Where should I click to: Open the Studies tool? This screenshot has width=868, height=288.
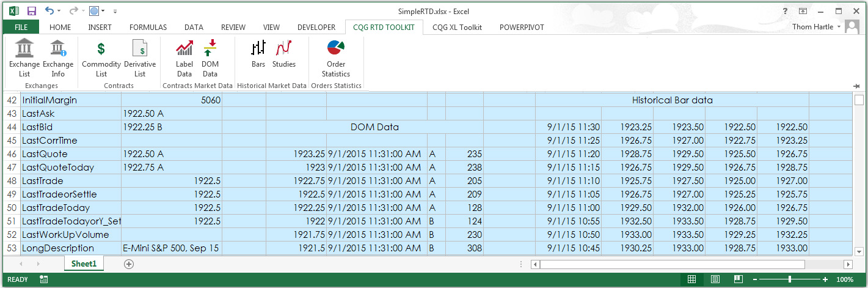[x=284, y=54]
